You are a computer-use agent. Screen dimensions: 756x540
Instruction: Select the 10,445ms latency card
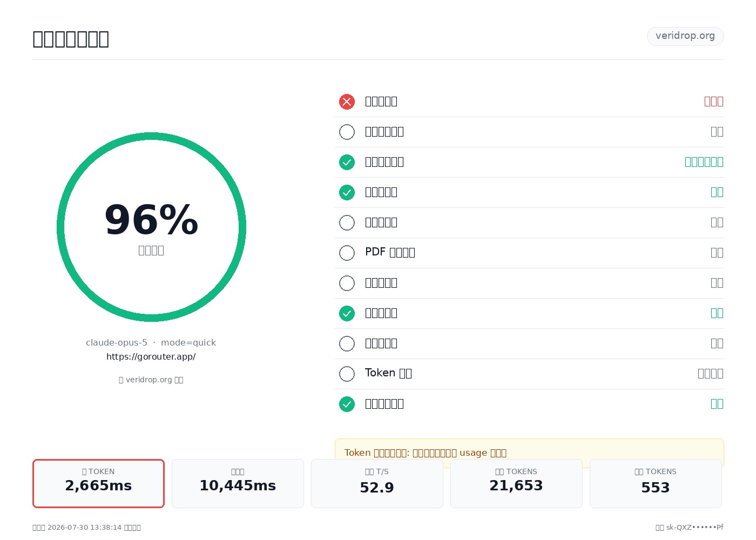click(x=238, y=483)
